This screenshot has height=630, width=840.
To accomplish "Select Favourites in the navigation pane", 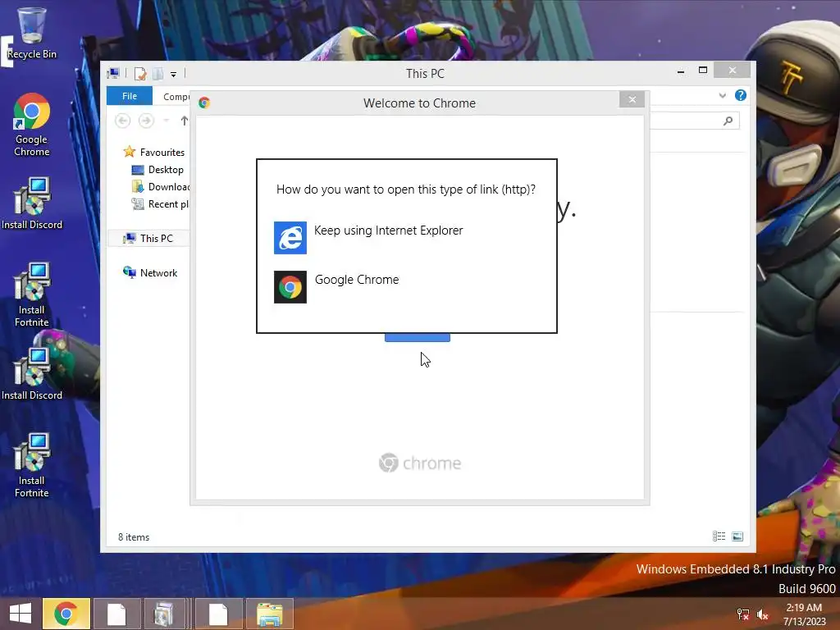I will tap(153, 152).
